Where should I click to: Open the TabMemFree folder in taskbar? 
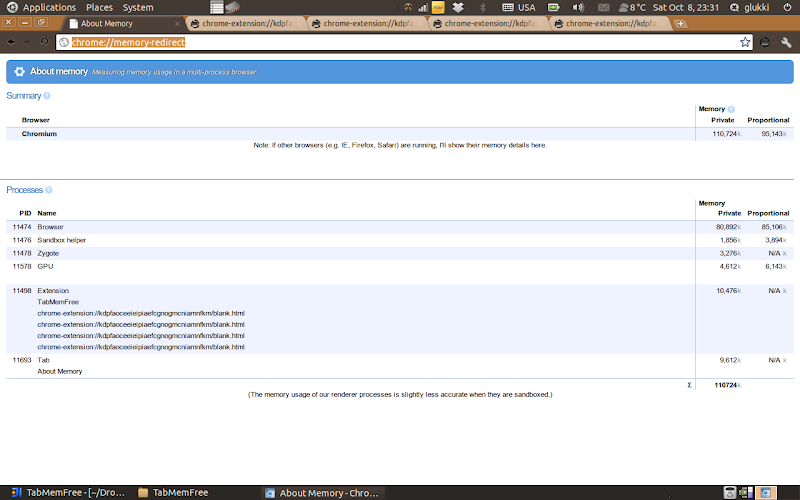click(x=173, y=492)
